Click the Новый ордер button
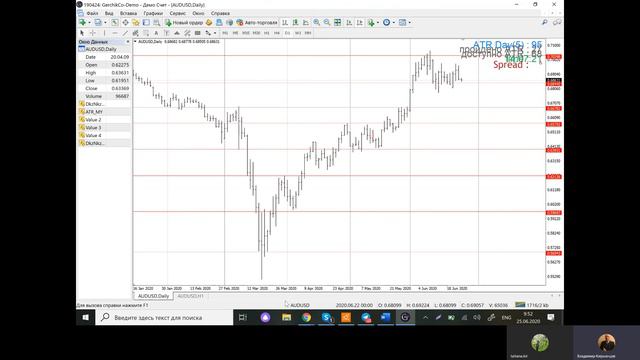640x360 pixels. pyautogui.click(x=184, y=22)
